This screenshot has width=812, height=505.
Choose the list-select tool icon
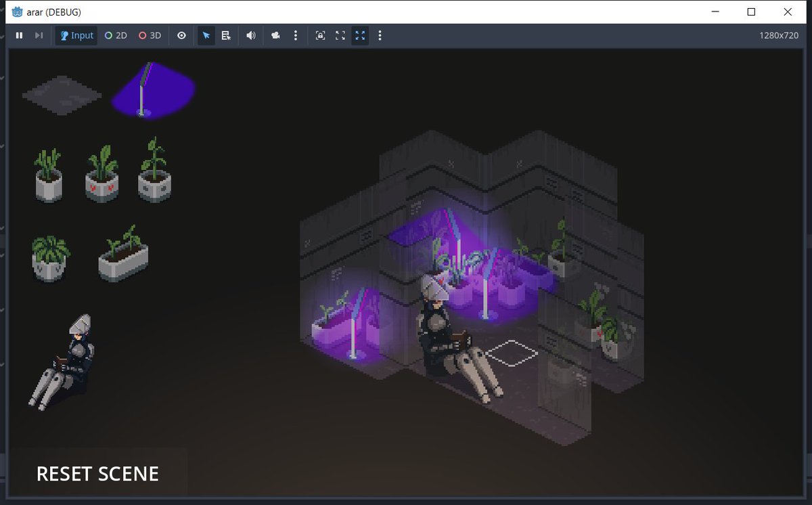pyautogui.click(x=226, y=35)
